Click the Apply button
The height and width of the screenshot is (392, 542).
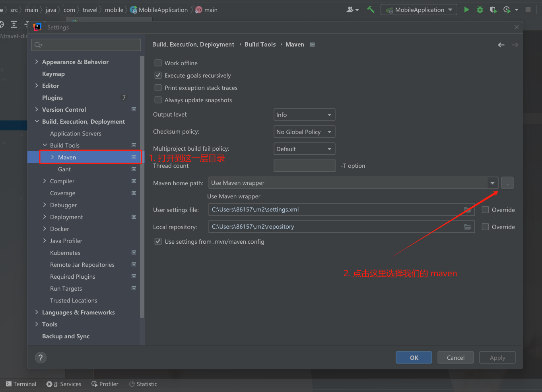click(x=497, y=357)
